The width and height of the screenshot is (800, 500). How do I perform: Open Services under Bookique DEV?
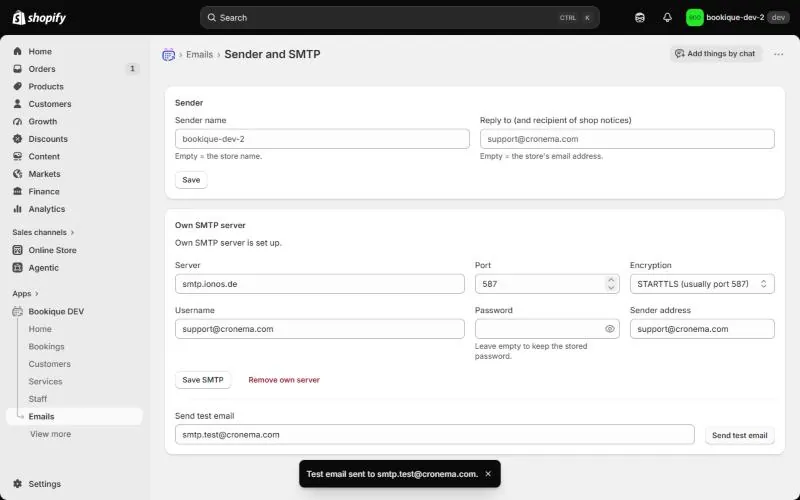tap(45, 381)
